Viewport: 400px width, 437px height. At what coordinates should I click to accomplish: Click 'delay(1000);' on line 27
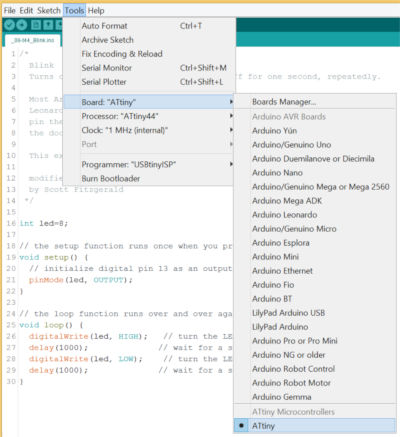[x=58, y=348]
